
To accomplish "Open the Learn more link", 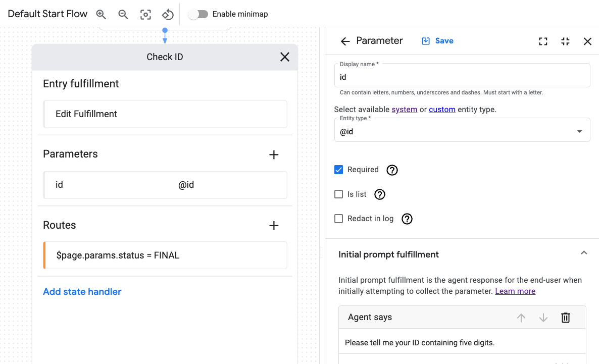I will [x=515, y=291].
